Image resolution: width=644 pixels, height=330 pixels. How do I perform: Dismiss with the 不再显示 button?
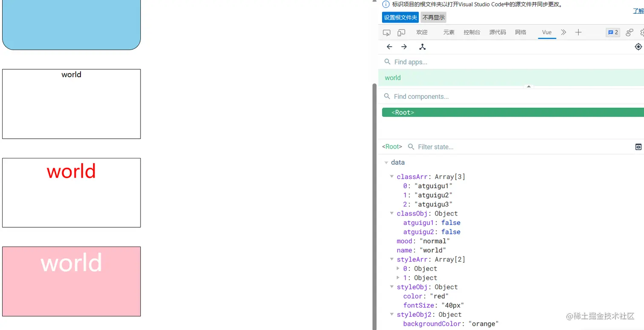click(x=434, y=17)
